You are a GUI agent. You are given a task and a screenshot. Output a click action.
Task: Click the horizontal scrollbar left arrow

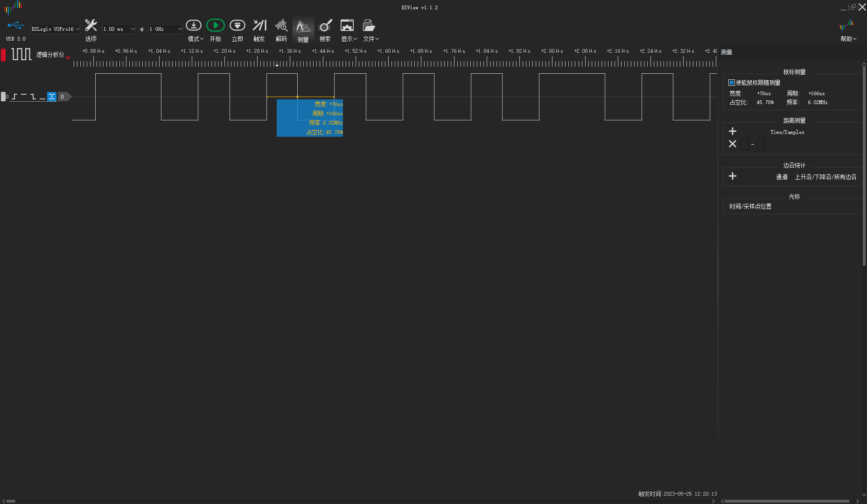click(x=3, y=501)
